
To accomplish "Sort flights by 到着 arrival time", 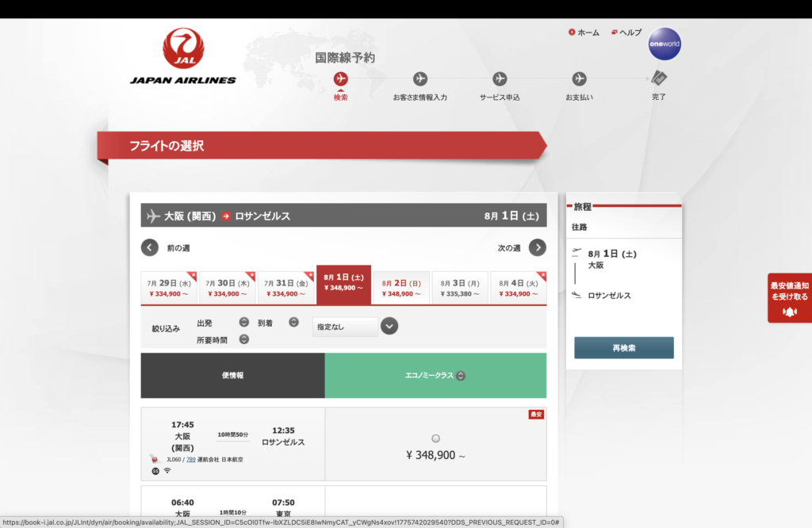I will 293,322.
